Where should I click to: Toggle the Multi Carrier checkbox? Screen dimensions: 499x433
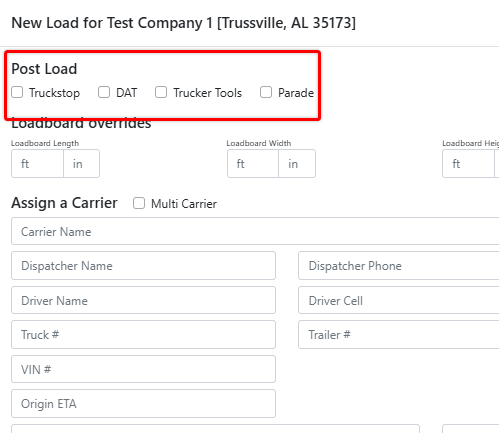[x=139, y=203]
